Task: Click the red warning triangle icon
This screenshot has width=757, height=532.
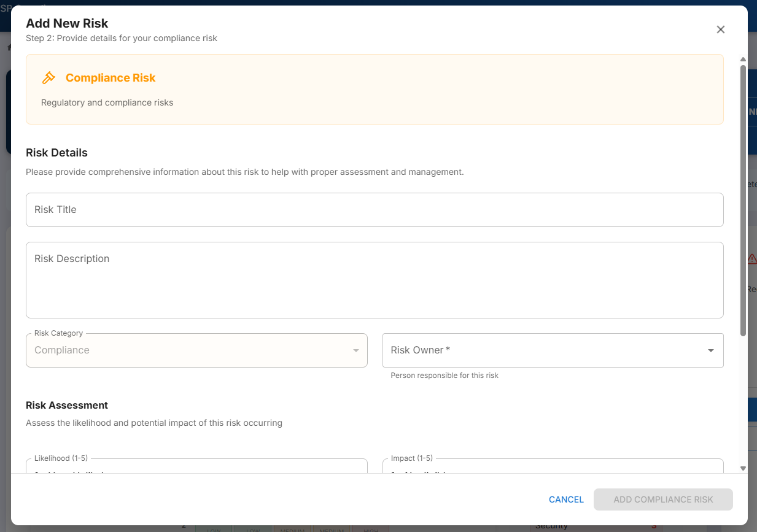Action: 752,259
